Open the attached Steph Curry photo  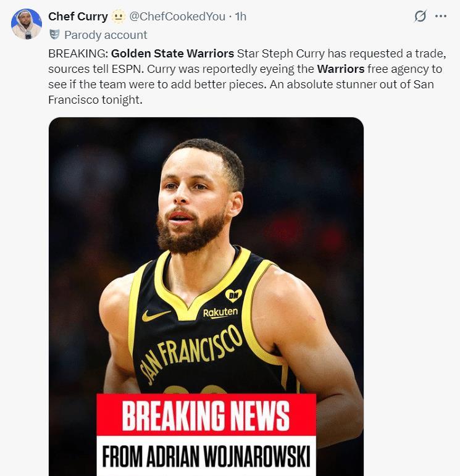click(x=206, y=296)
